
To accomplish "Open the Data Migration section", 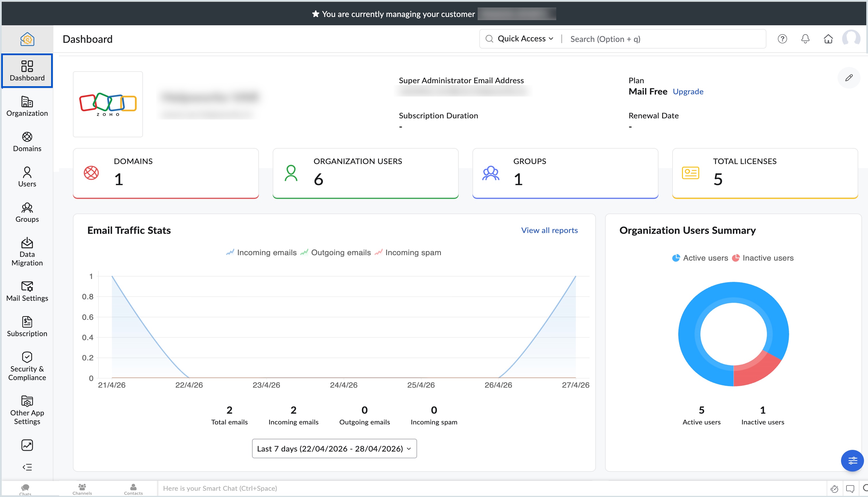I will pos(27,252).
